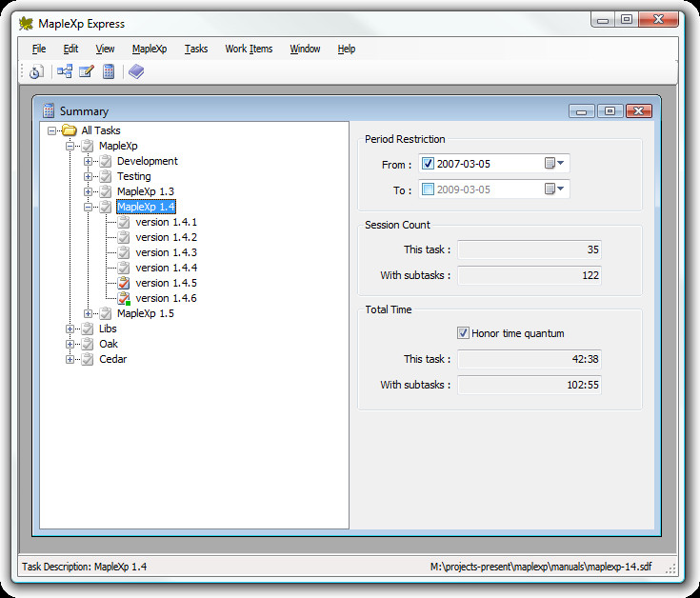This screenshot has height=598, width=700.
Task: Expand the Libs node
Action: point(70,329)
